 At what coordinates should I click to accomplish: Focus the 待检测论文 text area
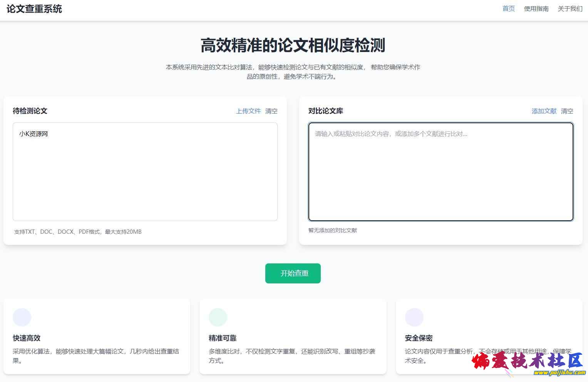pyautogui.click(x=145, y=177)
